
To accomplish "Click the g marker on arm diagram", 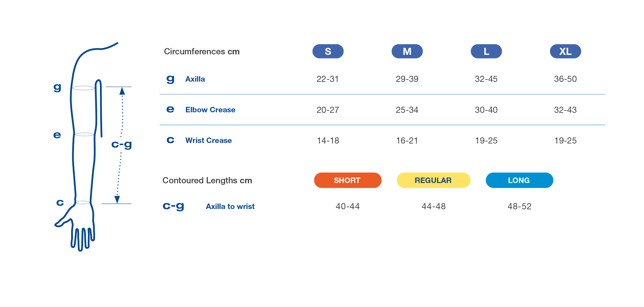I will pyautogui.click(x=57, y=87).
